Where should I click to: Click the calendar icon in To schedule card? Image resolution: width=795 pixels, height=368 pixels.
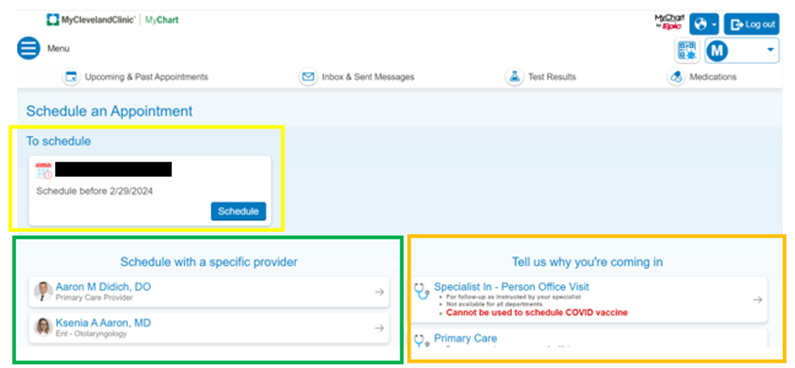(x=44, y=170)
